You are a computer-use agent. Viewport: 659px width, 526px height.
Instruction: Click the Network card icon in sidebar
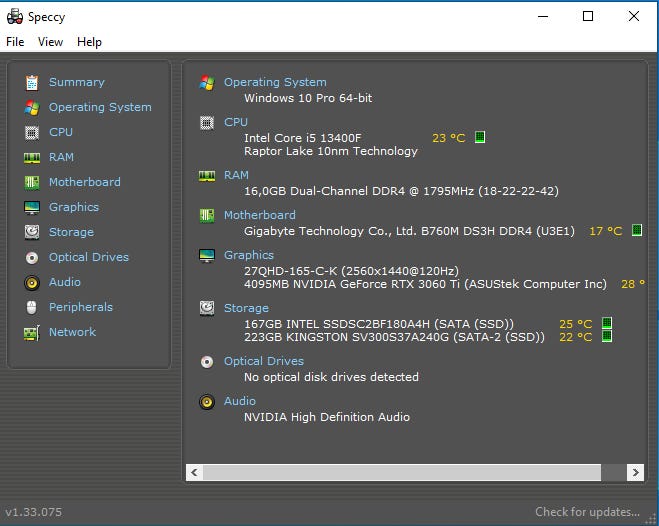coord(32,333)
